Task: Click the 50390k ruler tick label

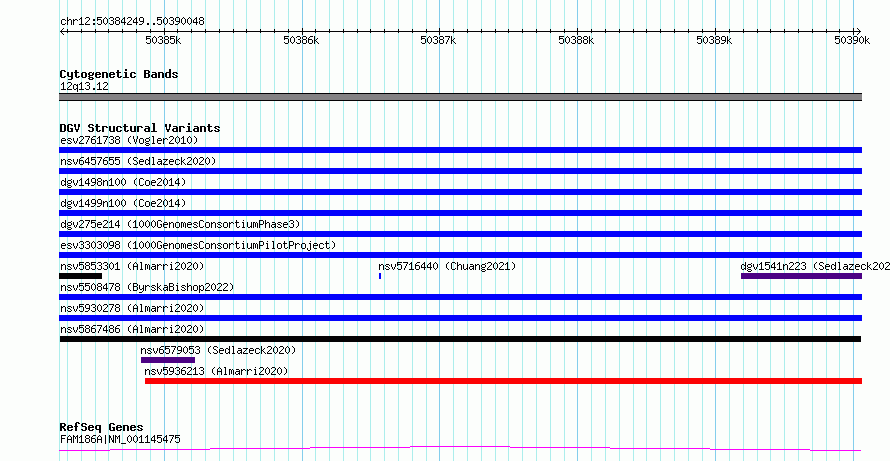Action: tap(853, 40)
